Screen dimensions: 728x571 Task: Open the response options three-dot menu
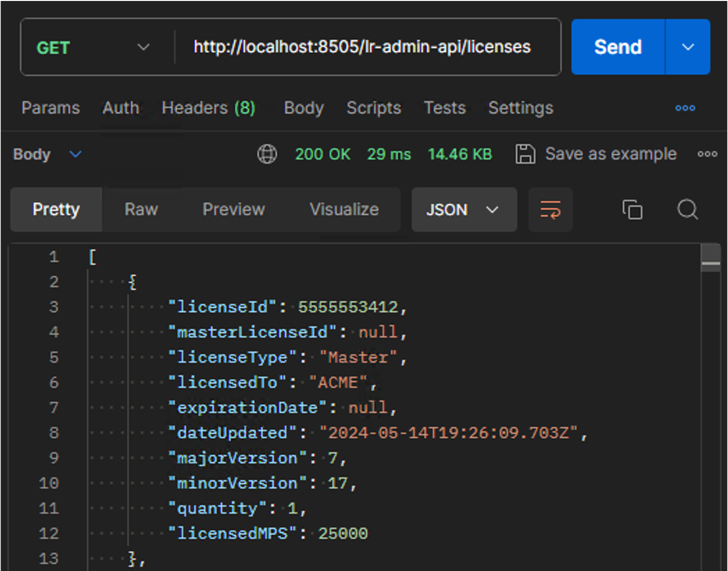[x=707, y=154]
